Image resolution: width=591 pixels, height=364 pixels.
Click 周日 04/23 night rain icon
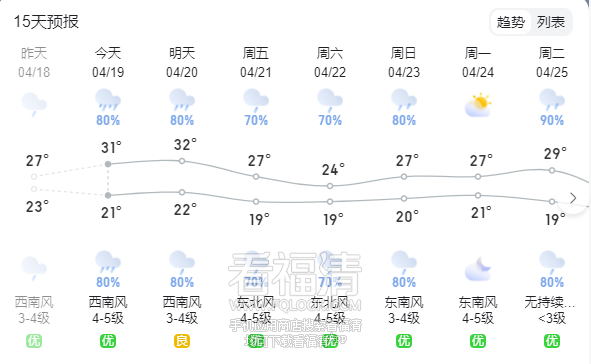pos(404,262)
